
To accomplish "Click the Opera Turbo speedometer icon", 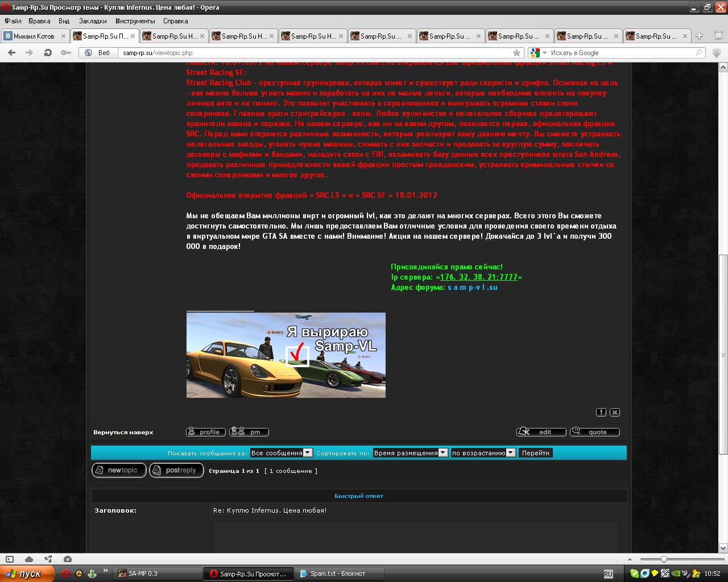I will click(68, 559).
